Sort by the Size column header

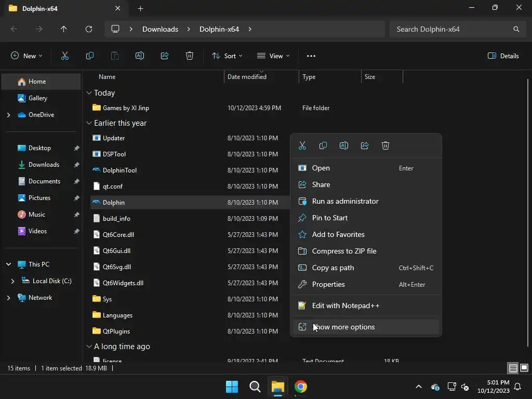[x=370, y=77]
